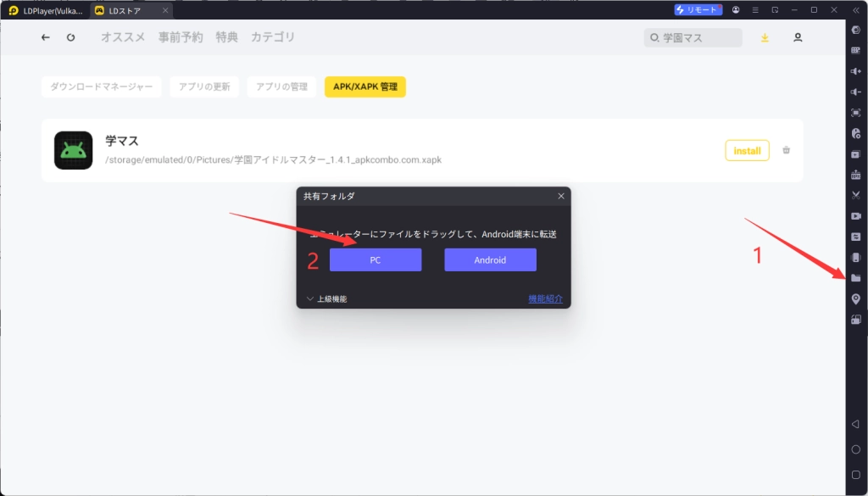Tap the Android recent apps square button
868x496 pixels.
point(856,475)
